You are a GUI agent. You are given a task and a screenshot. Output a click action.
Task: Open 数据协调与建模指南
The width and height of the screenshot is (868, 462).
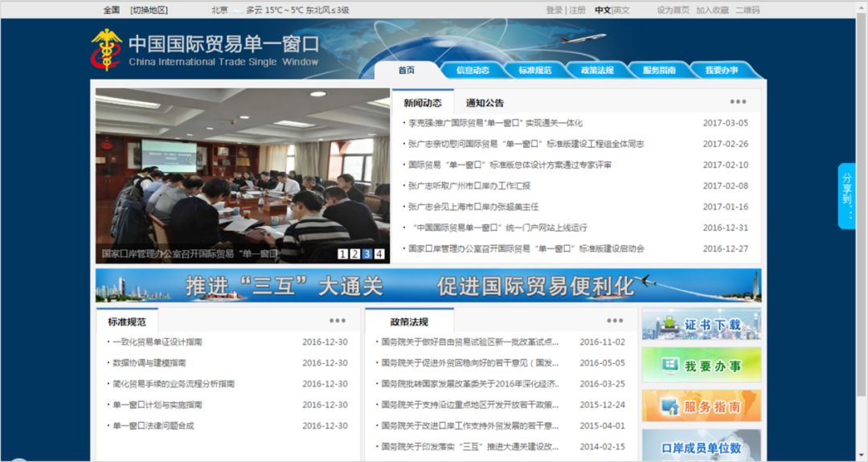coord(149,363)
